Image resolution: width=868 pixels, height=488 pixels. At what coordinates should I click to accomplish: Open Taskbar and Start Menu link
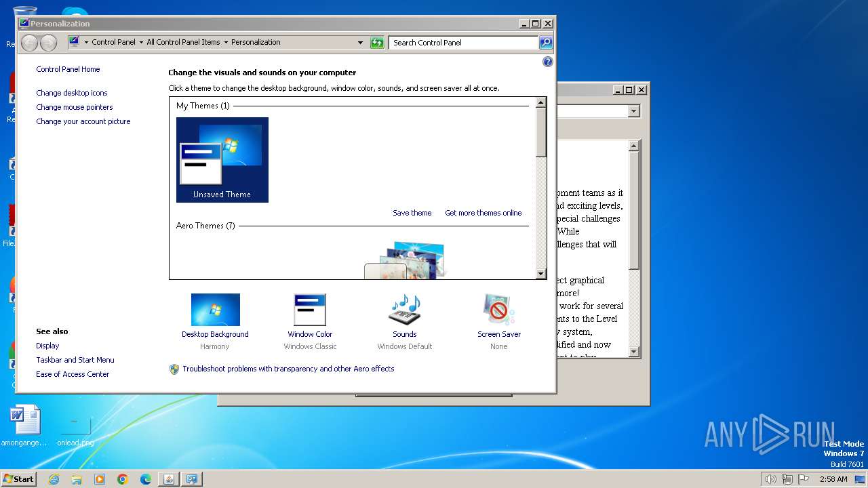pyautogui.click(x=75, y=360)
